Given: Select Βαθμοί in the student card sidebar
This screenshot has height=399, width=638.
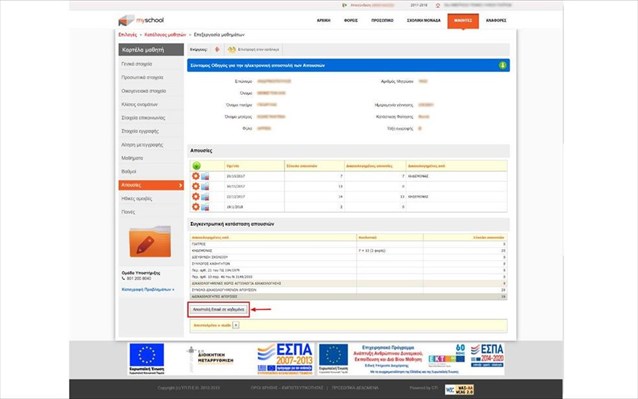Looking at the screenshot, I should 129,172.
